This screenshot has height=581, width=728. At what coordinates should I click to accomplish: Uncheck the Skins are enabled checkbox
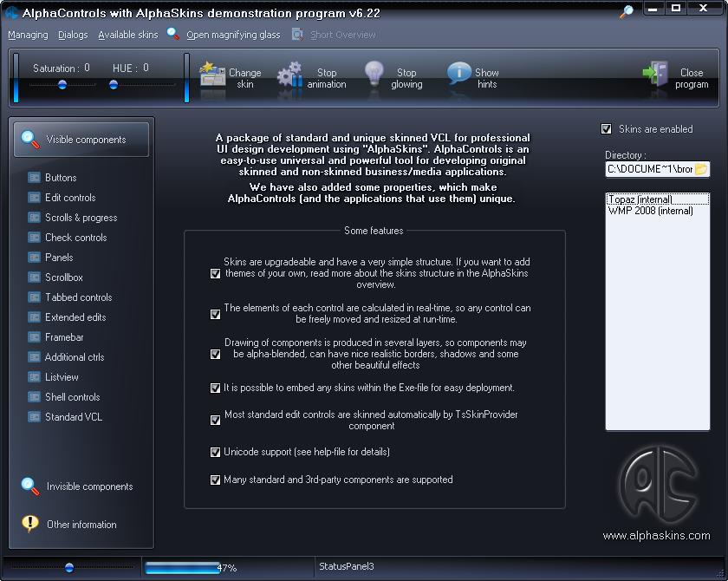click(x=607, y=129)
